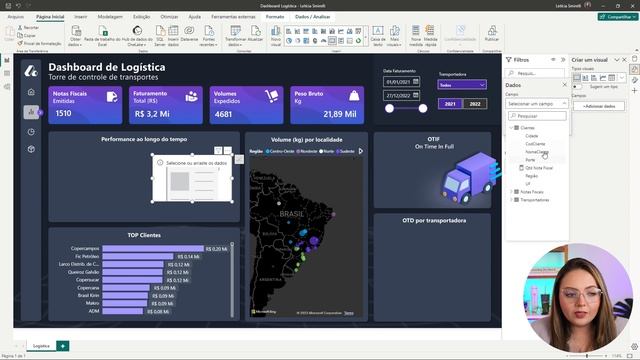Close the Dados popup
This screenshot has width=640, height=360.
564,85
